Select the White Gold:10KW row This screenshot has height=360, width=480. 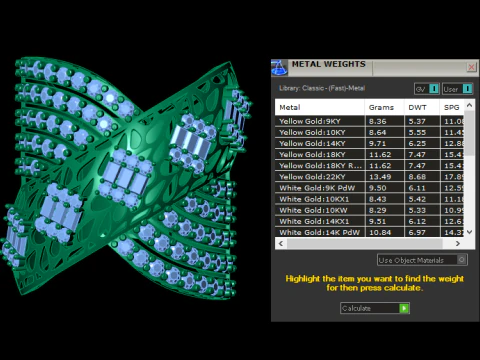coord(369,210)
